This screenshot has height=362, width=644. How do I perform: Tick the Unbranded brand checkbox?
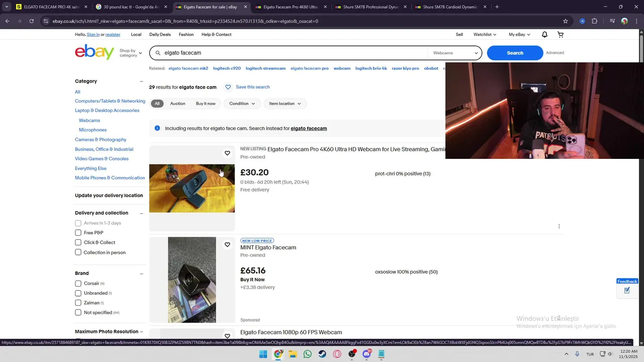78,293
